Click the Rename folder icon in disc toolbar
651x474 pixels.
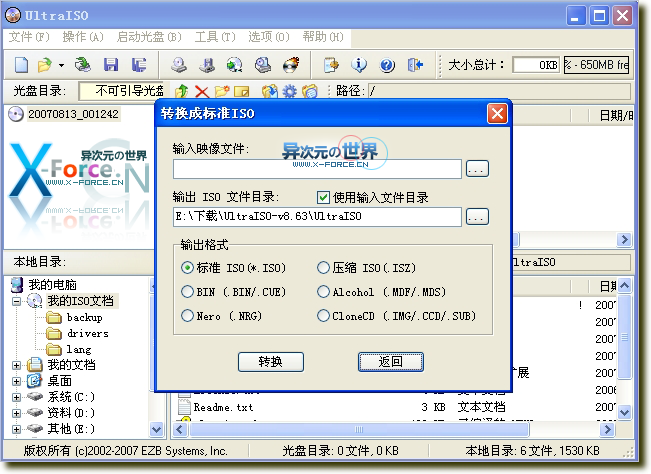(x=242, y=91)
